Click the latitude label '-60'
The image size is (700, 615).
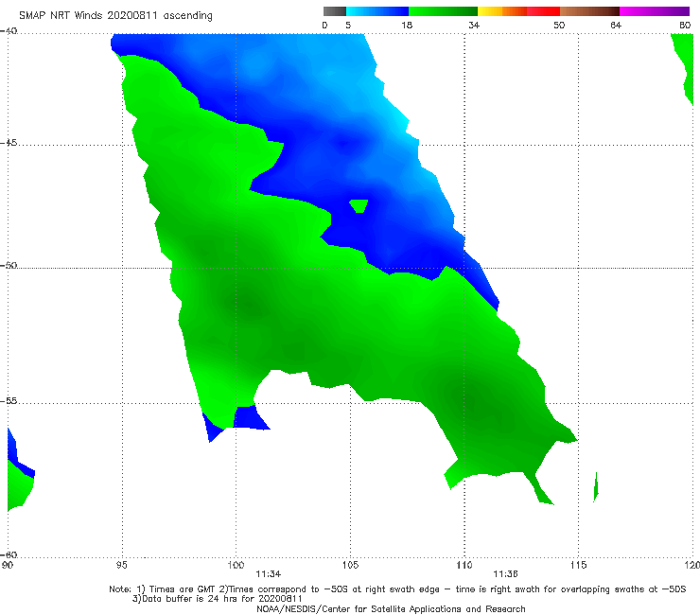click(x=9, y=554)
